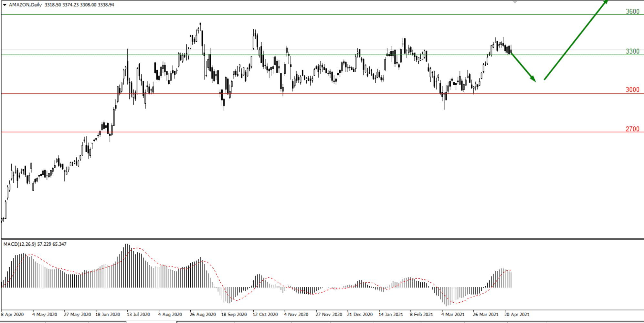Click the OHLC price values in header
The image size is (644, 323).
tap(79, 5)
